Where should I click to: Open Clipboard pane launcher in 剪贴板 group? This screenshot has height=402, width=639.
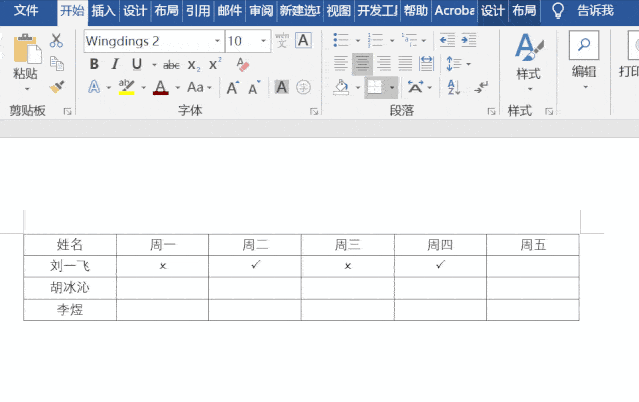(67, 111)
